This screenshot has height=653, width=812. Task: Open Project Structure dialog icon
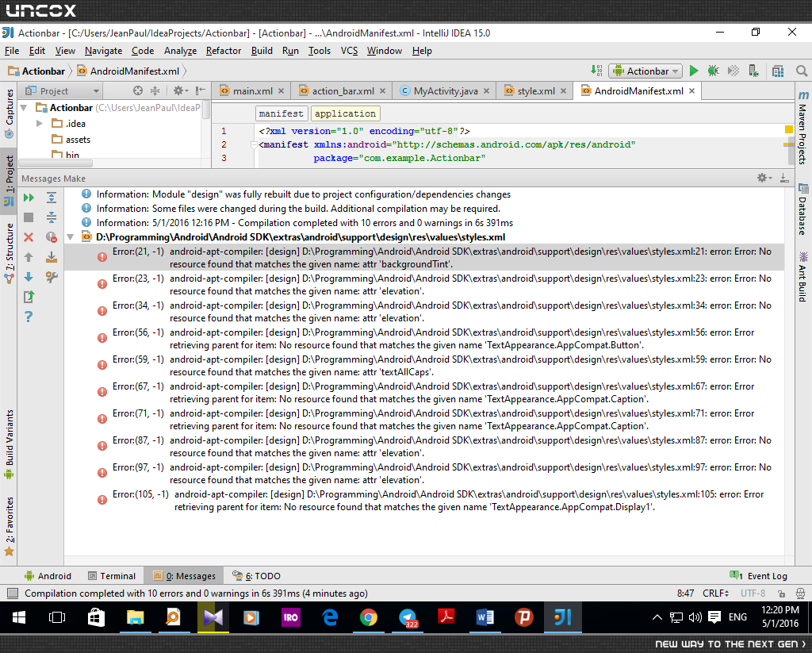click(x=778, y=71)
